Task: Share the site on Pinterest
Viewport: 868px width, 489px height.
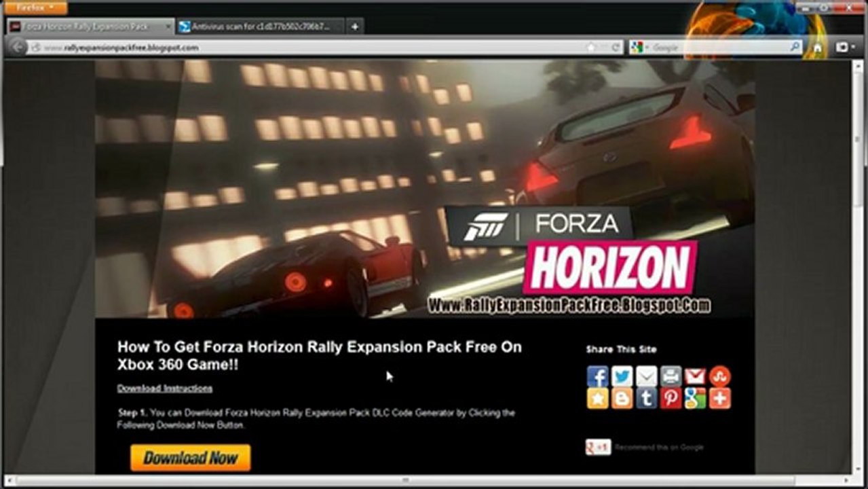Action: pos(671,399)
